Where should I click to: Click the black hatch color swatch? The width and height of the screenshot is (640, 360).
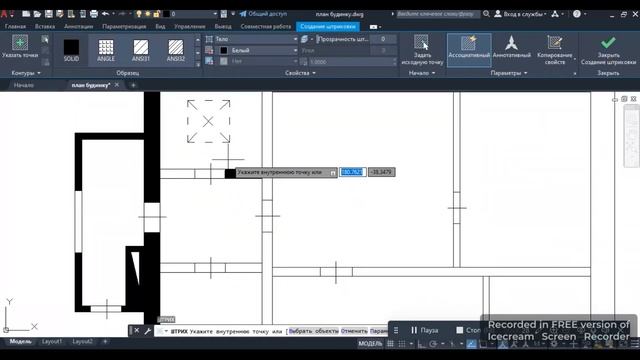point(224,50)
